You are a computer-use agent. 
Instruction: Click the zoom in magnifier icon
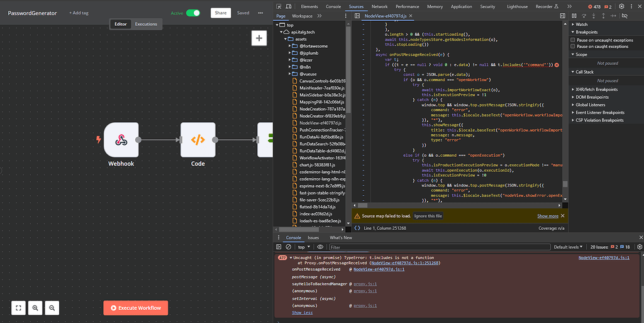click(36, 308)
